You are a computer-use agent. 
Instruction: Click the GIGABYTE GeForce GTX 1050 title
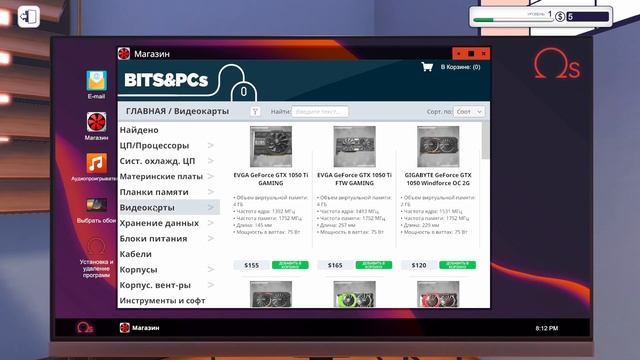click(438, 179)
